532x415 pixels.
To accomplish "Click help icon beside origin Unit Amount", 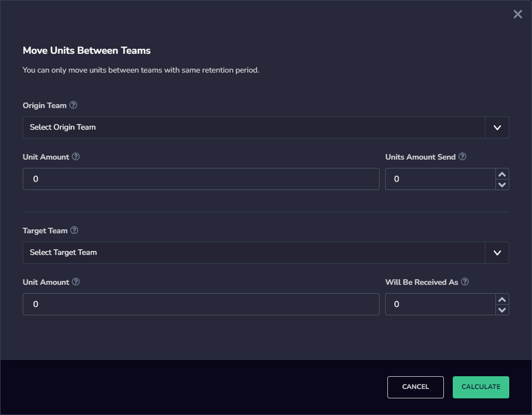I will click(x=76, y=156).
